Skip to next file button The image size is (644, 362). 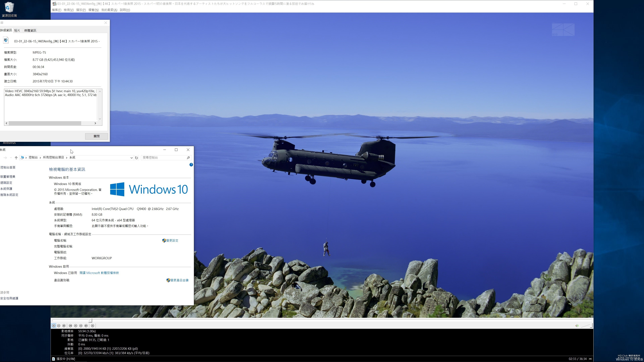pos(86,325)
